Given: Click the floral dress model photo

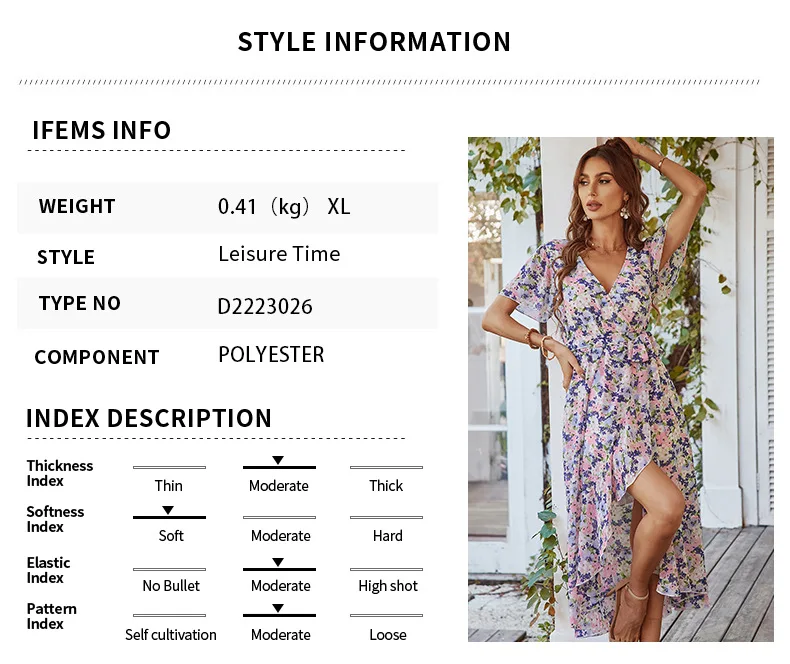Looking at the screenshot, I should (x=621, y=389).
